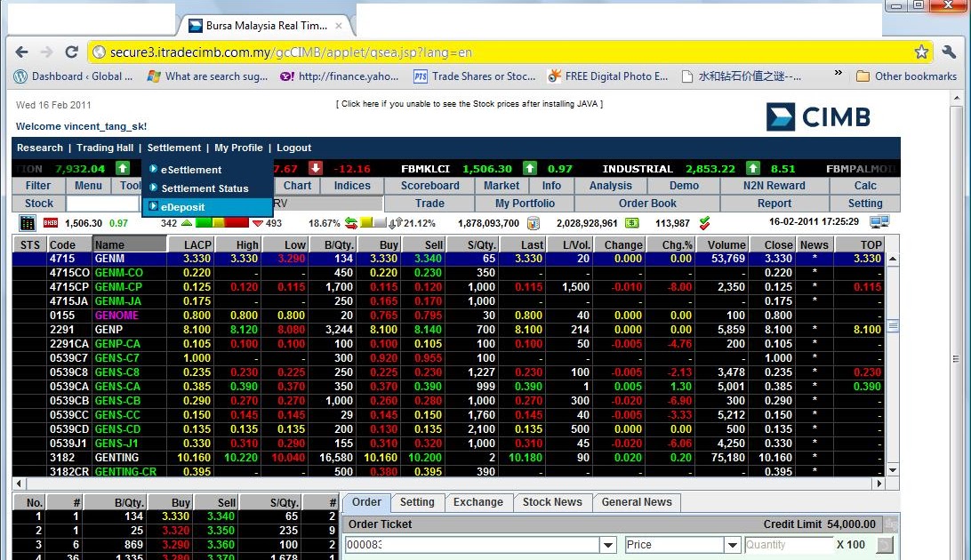The width and height of the screenshot is (971, 560).
Task: Click the volume barrel icon after 1,878,093,700
Action: pyautogui.click(x=534, y=223)
